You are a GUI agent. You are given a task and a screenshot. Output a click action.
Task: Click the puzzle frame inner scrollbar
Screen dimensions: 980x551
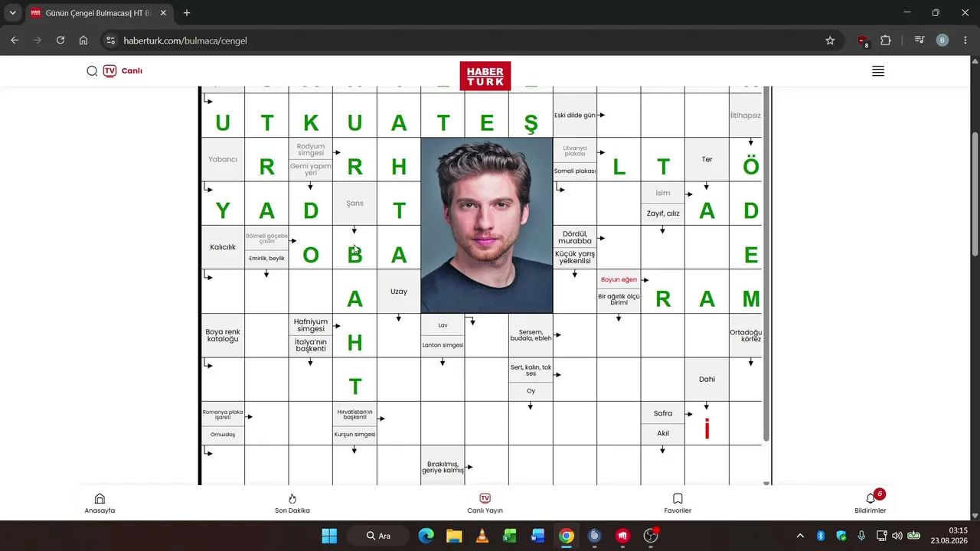766,264
